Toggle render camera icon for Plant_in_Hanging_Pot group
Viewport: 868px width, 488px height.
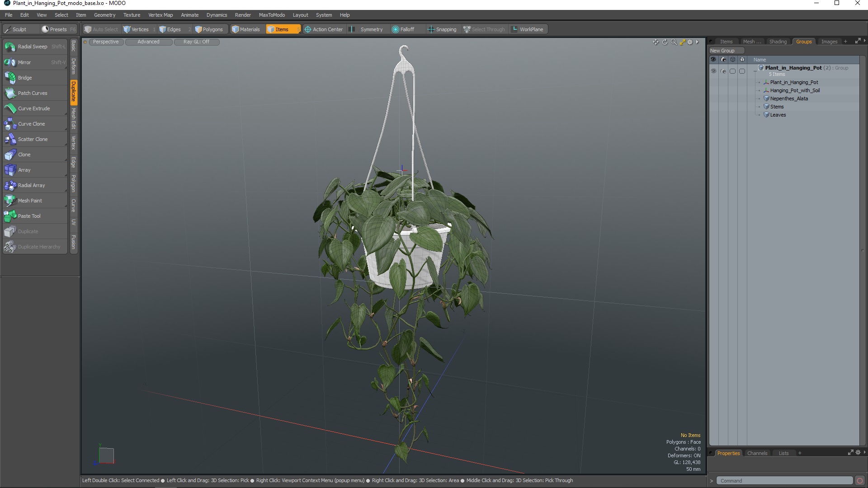pyautogui.click(x=723, y=71)
